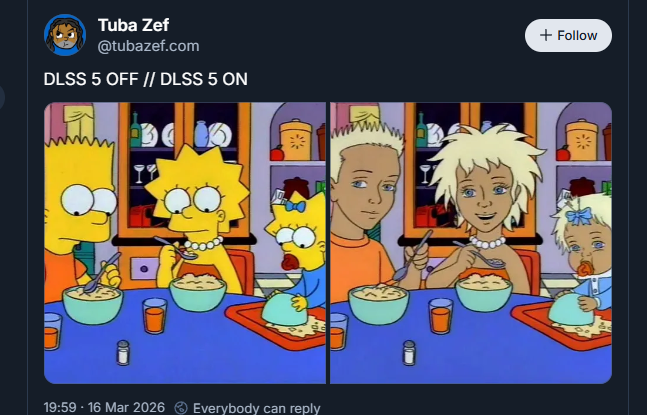The width and height of the screenshot is (647, 415).
Task: Click the baby's pacifier in the right image
Action: pos(586,269)
